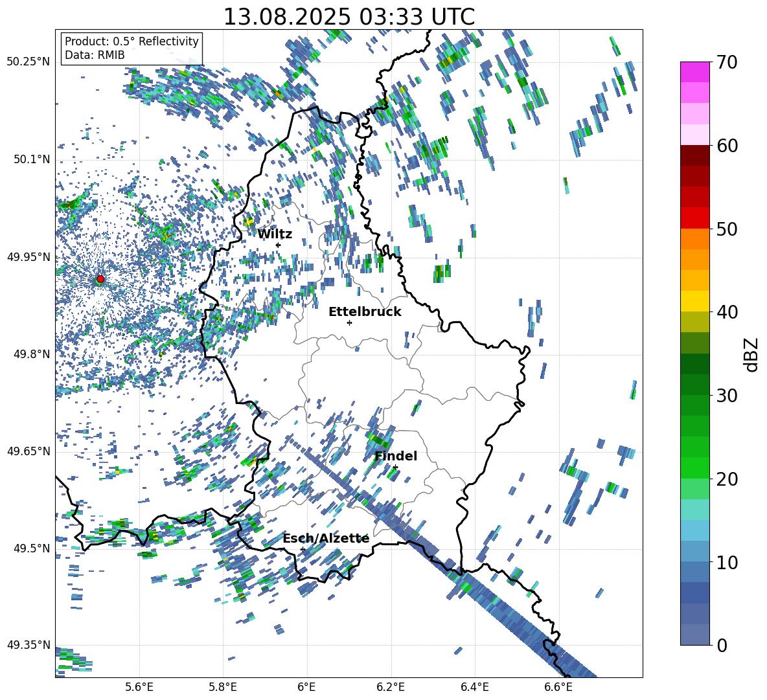Click the Wiltz location cross marker
This screenshot has width=767, height=700.
[279, 245]
